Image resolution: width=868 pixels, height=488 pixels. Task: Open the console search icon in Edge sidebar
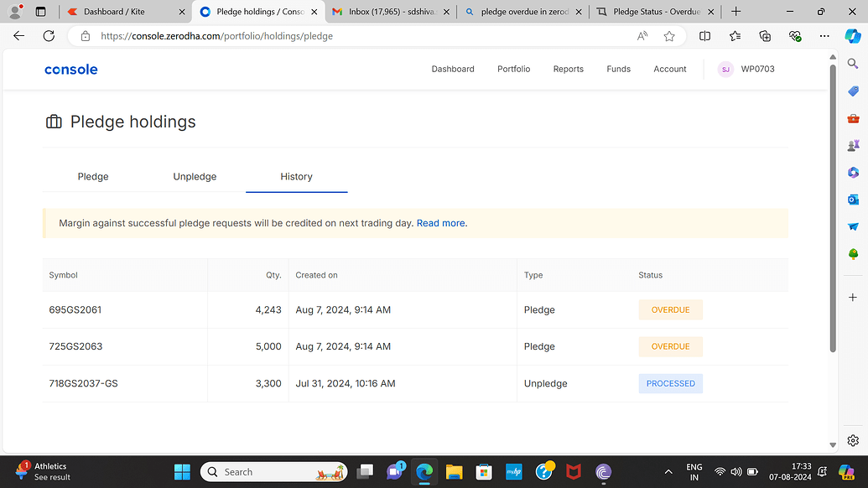(x=853, y=63)
